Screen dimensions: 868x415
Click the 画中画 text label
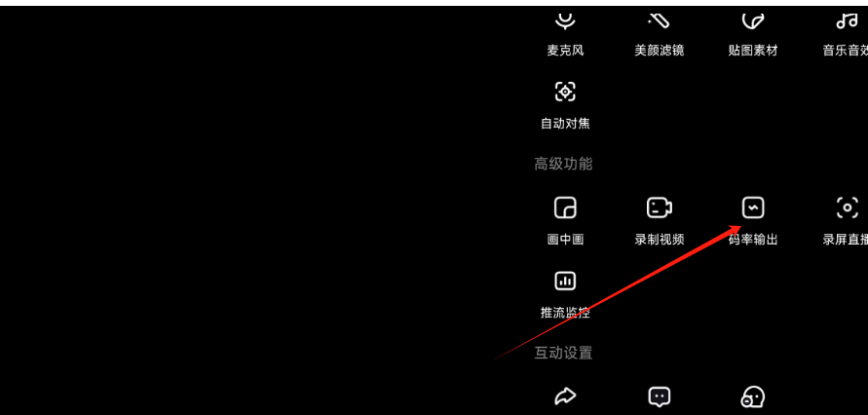565,240
